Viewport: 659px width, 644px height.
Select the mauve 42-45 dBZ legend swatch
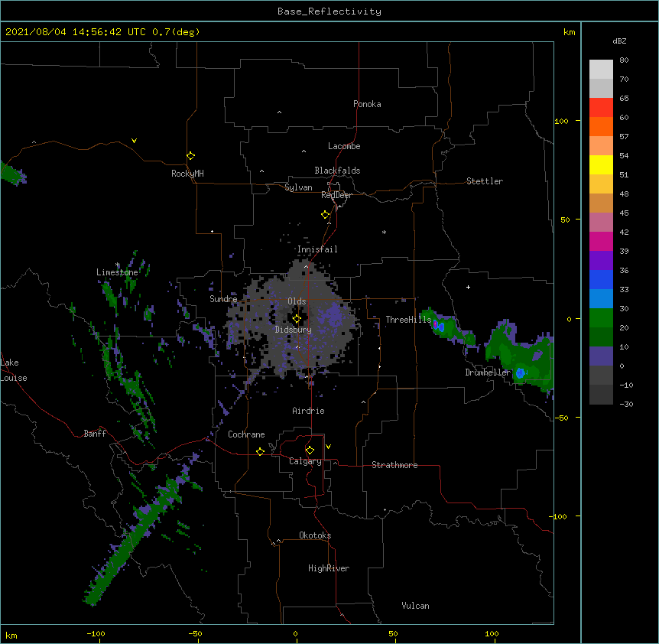(x=601, y=223)
